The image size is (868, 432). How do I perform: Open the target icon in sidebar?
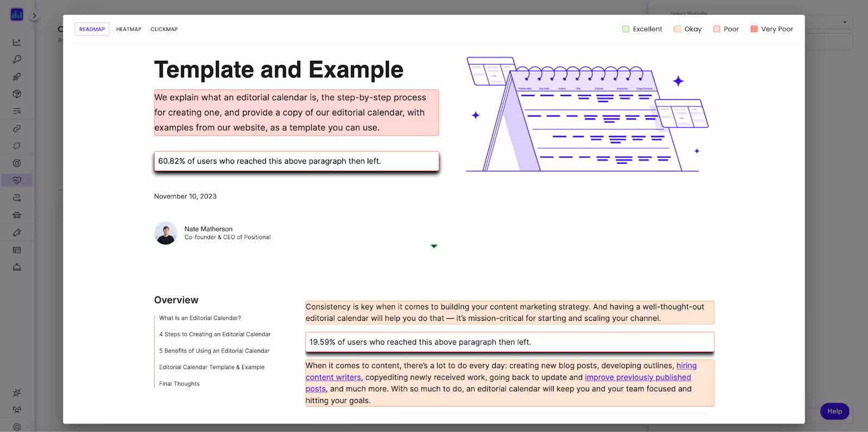coord(17,163)
